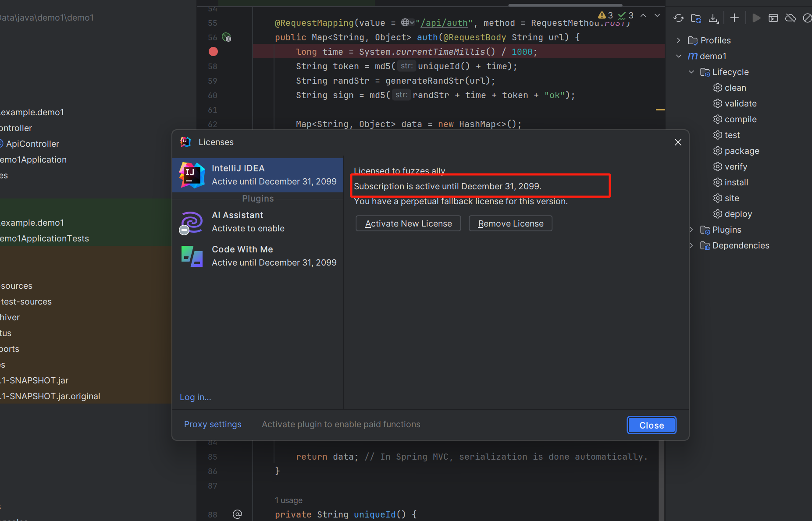
Task: Click the breakpoint on line 57
Action: 213,52
